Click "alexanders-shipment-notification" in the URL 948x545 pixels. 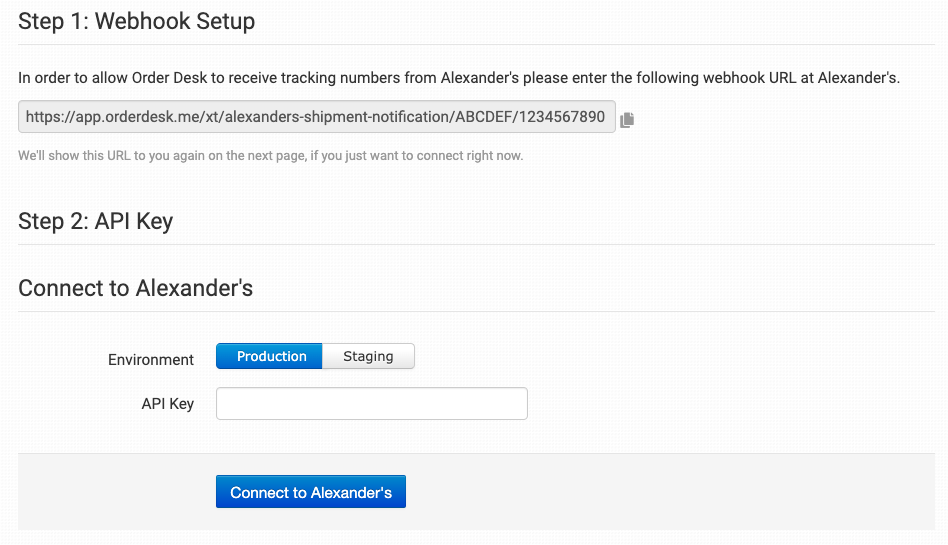pos(337,117)
